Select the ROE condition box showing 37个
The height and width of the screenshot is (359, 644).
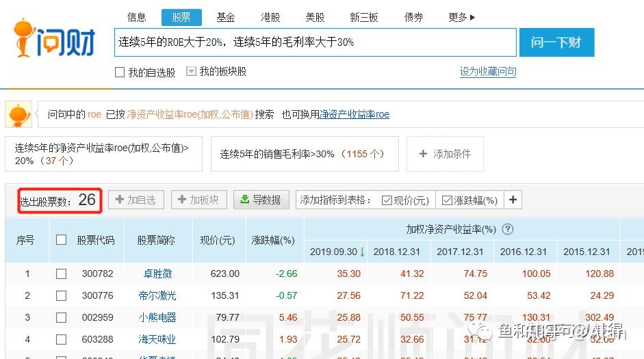(103, 154)
